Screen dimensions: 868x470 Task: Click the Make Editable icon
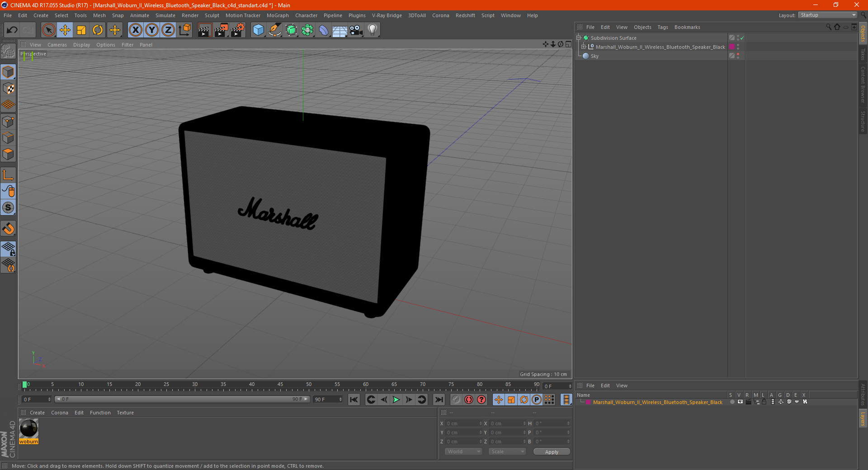[8, 52]
